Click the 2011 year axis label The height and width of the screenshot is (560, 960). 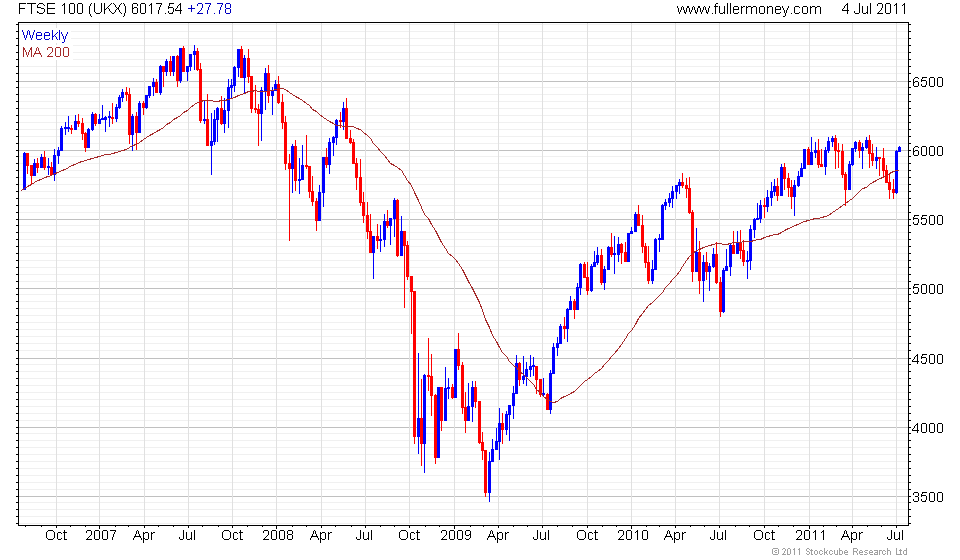coord(811,536)
